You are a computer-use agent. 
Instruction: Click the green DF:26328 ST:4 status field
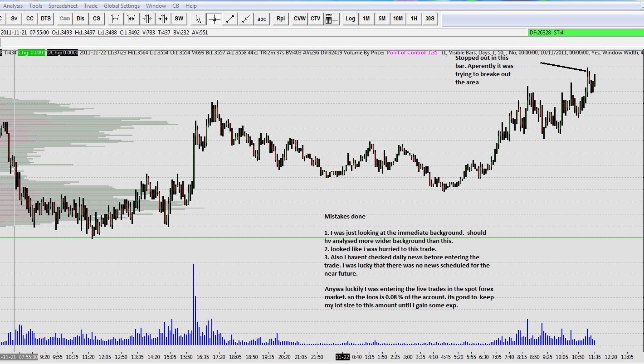coord(585,32)
